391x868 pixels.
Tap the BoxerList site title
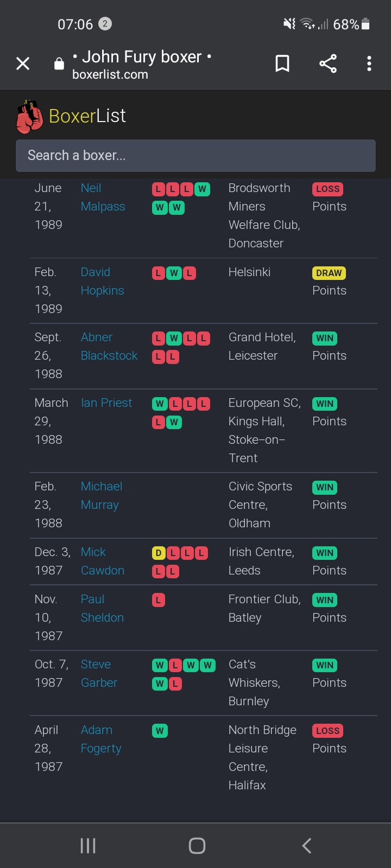[x=87, y=116]
